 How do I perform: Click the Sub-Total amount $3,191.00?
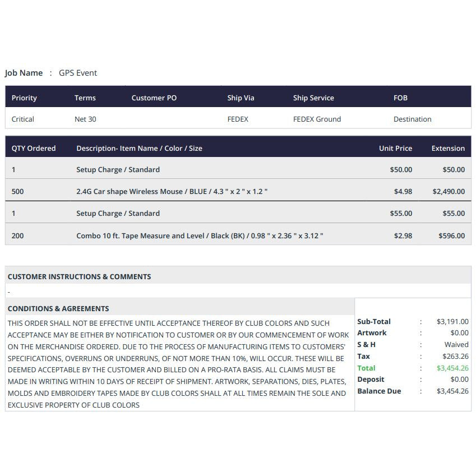pos(452,321)
